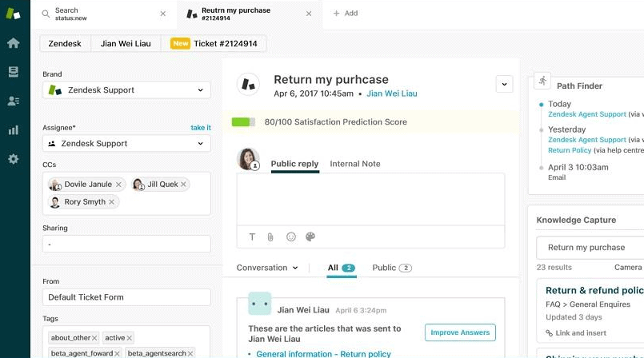Click the 'April 3 10:03am' entry
This screenshot has width=644, height=358.
tap(578, 167)
